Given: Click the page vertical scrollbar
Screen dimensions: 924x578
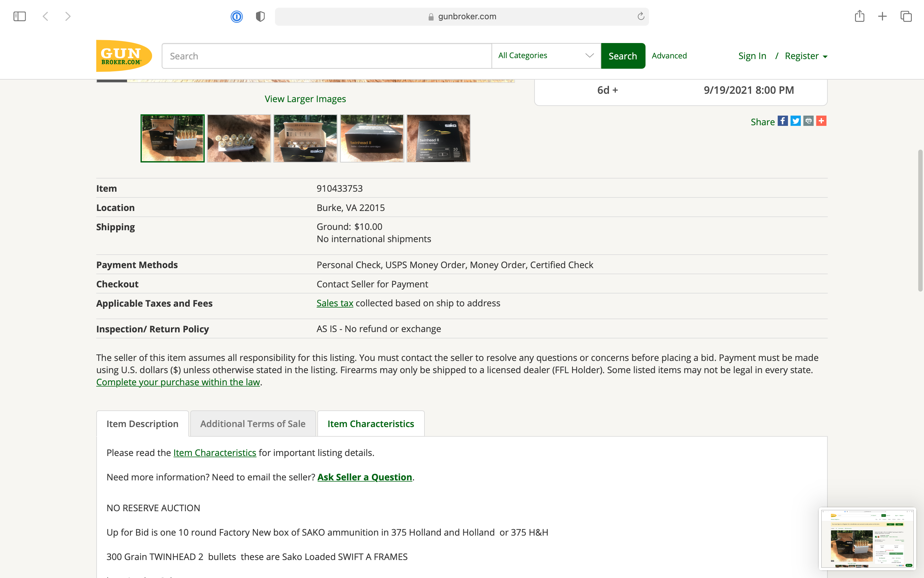Looking at the screenshot, I should click(x=920, y=221).
